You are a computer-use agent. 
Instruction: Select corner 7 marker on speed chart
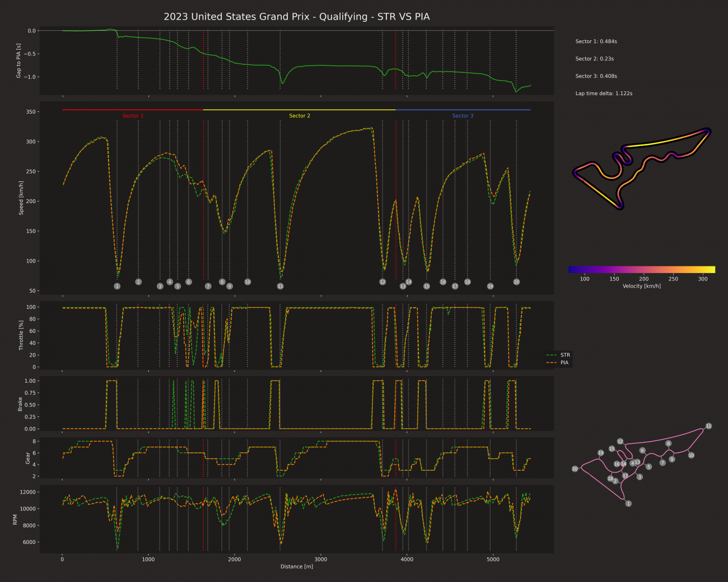point(208,286)
